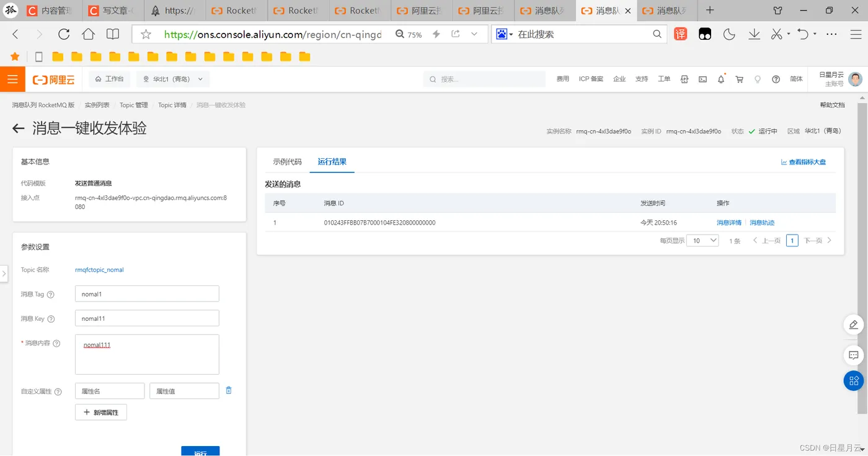The image size is (868, 456).
Task: Click the floating edit pencil button
Action: point(854,324)
